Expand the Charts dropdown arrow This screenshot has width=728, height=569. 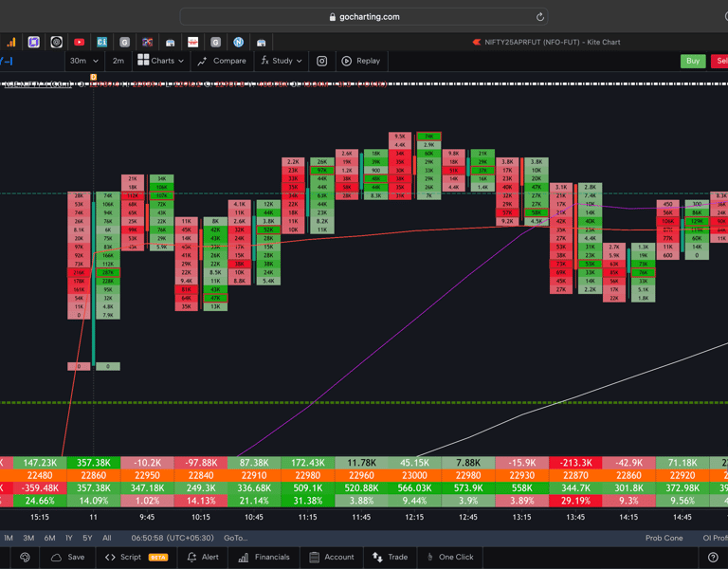tap(181, 62)
